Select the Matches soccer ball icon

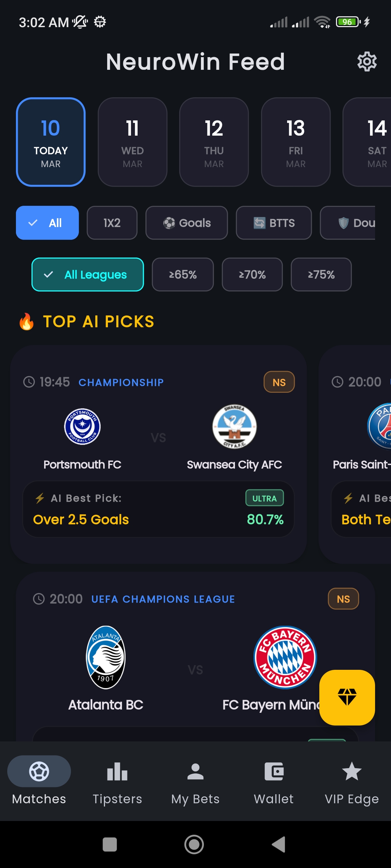(39, 771)
